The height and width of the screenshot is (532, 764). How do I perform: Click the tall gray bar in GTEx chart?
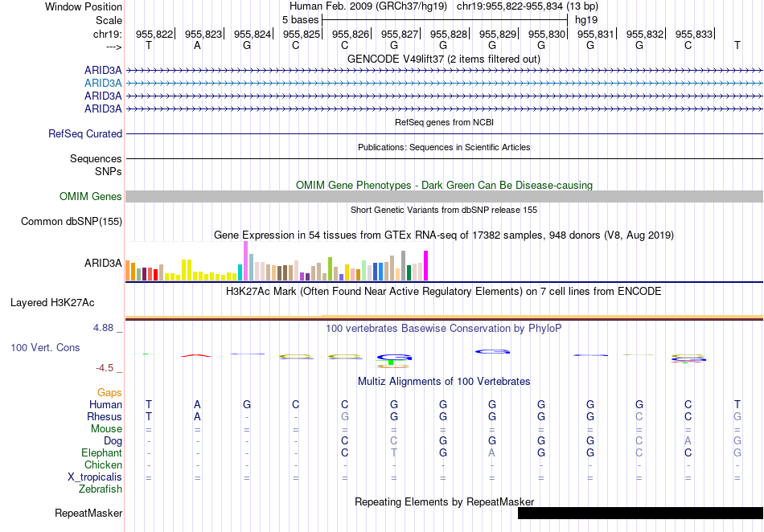pos(404,266)
